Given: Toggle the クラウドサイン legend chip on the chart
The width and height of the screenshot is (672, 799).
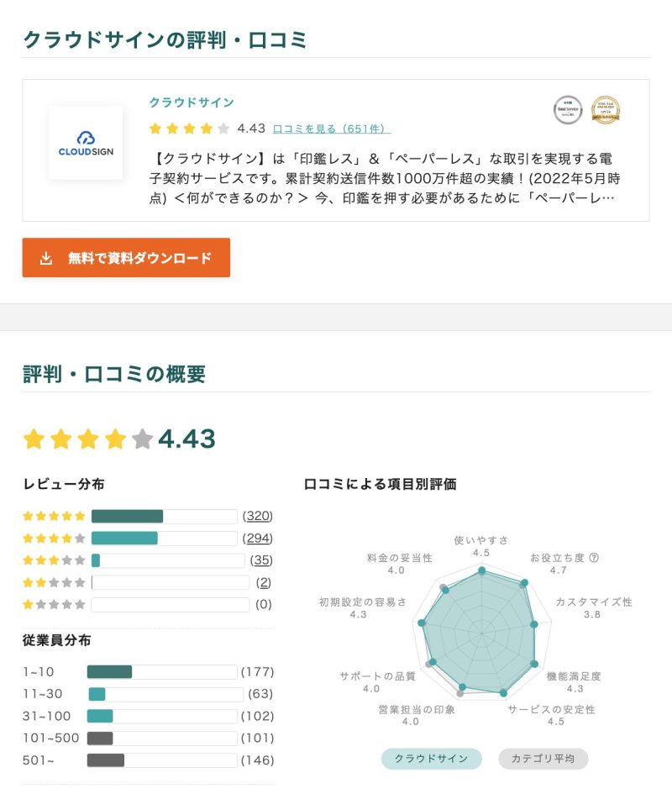Looking at the screenshot, I should click(x=431, y=759).
